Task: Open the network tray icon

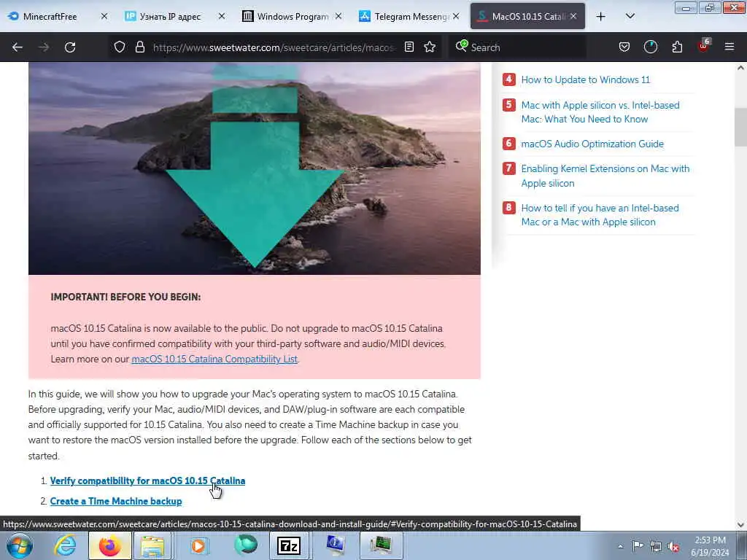Action: (x=656, y=546)
